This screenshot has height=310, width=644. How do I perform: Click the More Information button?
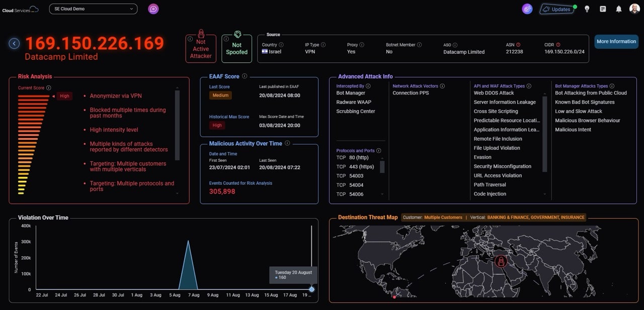pyautogui.click(x=616, y=42)
